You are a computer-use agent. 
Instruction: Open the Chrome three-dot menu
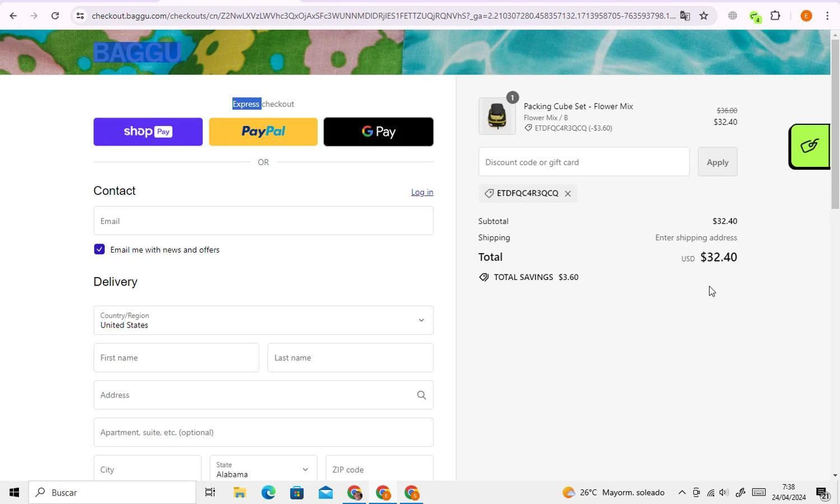click(x=827, y=16)
